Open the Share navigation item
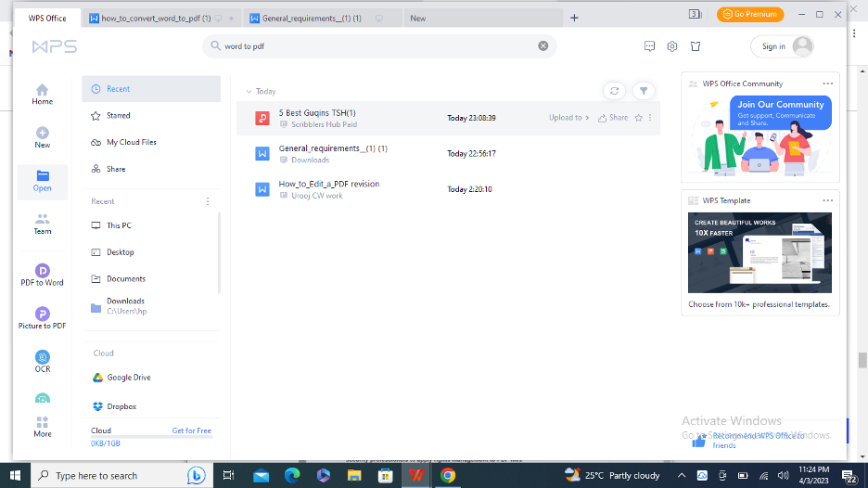 pyautogui.click(x=151, y=169)
